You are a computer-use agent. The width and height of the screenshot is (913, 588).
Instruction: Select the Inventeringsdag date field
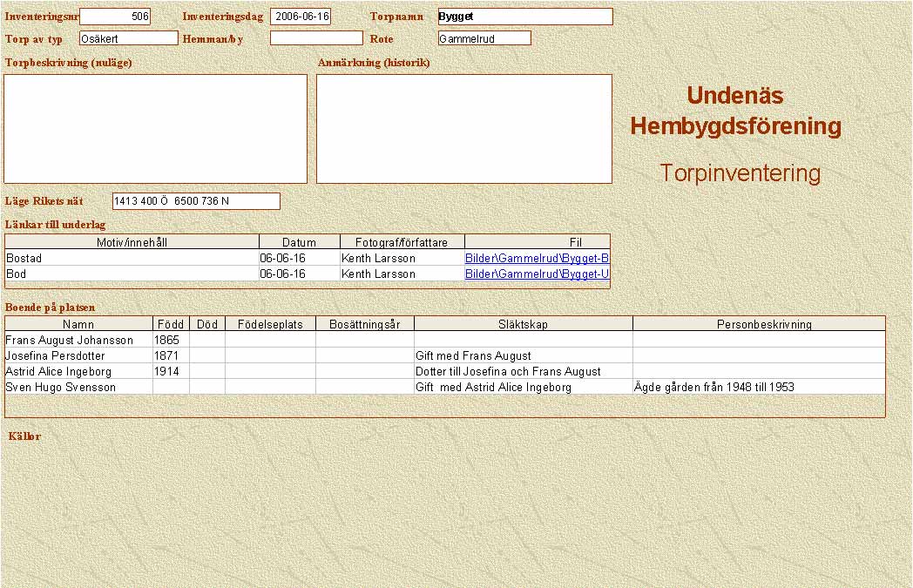(301, 17)
